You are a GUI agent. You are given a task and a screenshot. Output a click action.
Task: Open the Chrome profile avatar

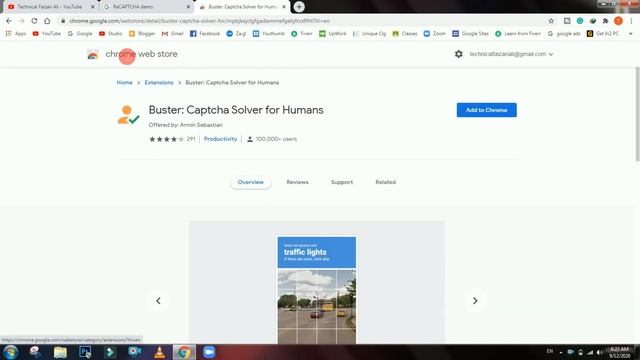point(618,21)
